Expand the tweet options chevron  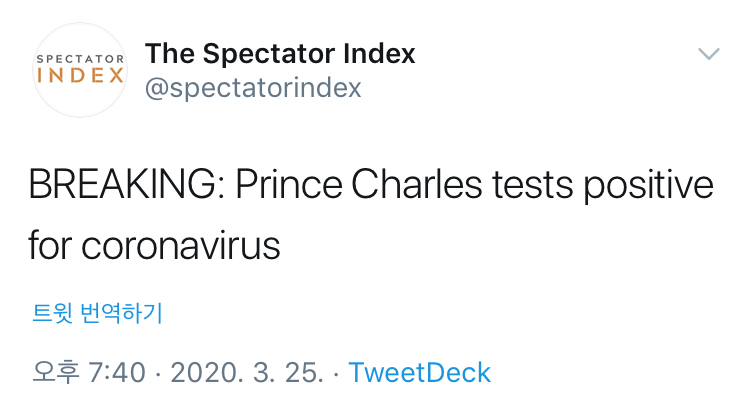tap(708, 54)
